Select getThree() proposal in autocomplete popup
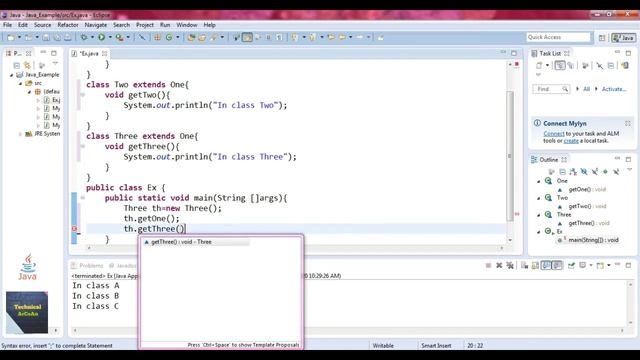This screenshot has height=360, width=640. point(196,242)
